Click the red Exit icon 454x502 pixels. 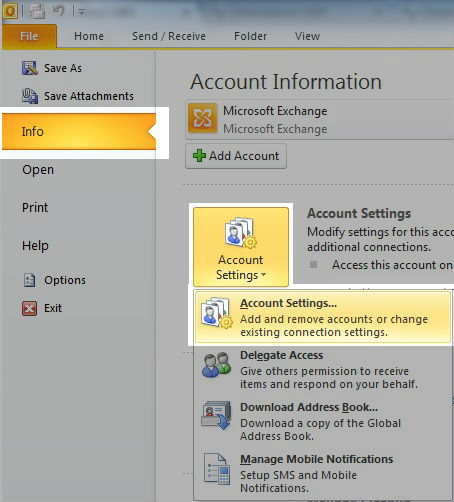(29, 308)
